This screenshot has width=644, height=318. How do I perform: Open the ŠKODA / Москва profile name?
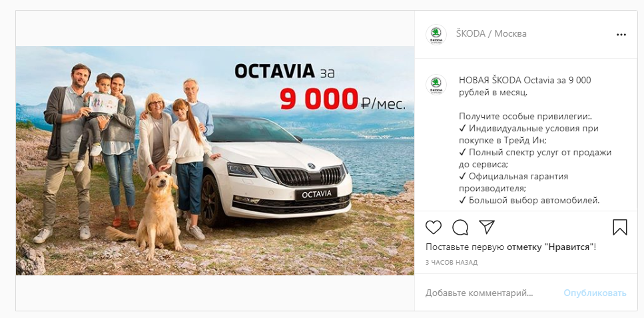point(491,34)
